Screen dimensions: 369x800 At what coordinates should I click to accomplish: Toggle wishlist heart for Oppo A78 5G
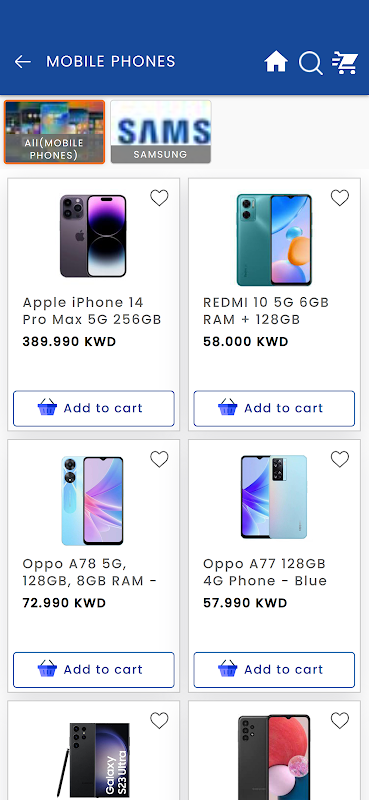(159, 459)
